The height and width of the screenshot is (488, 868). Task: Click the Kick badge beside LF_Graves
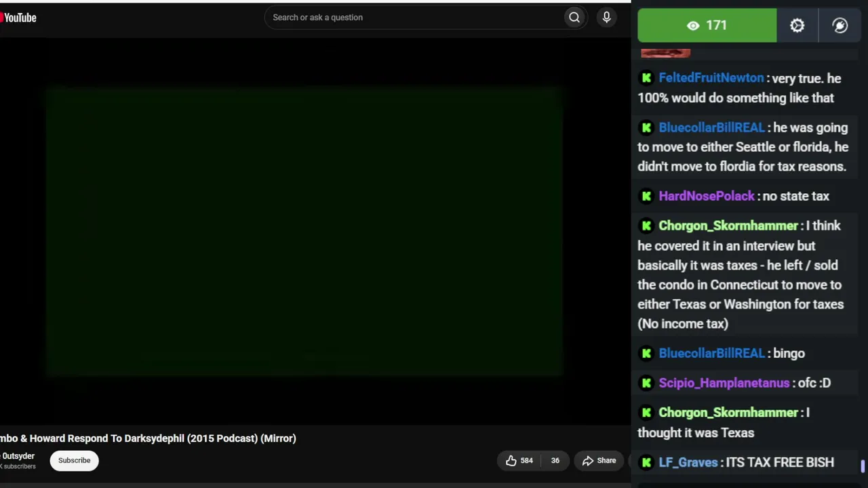point(647,462)
